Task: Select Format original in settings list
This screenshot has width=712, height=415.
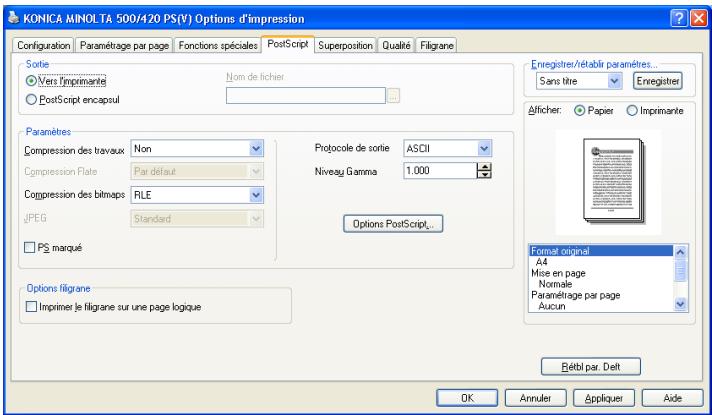Action: pos(601,251)
